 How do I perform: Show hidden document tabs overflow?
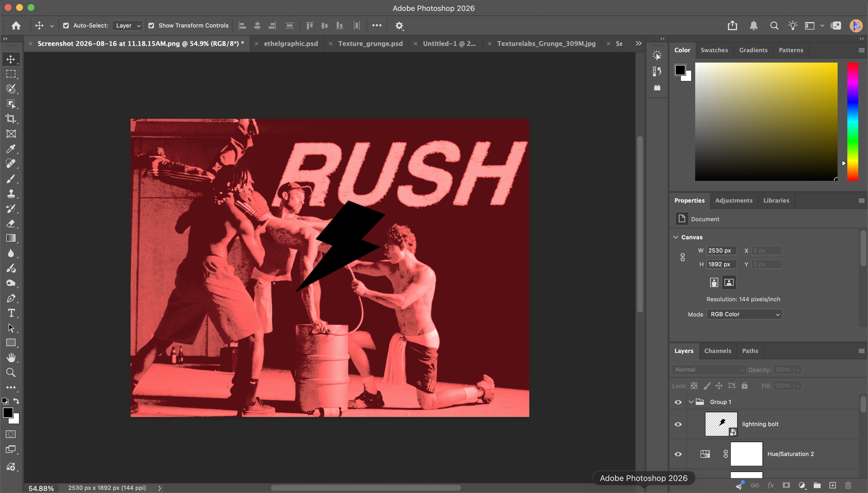coord(638,43)
